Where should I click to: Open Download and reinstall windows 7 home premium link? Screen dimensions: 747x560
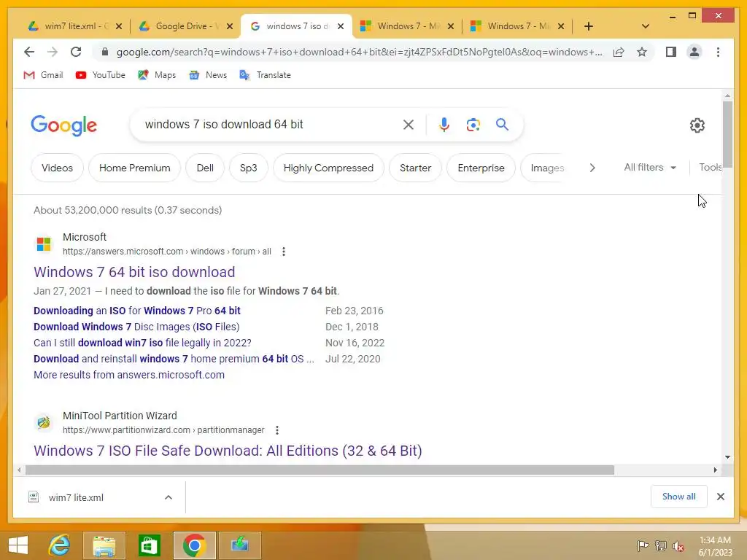point(174,359)
